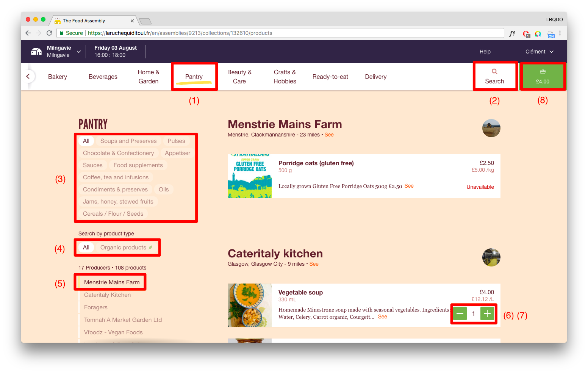Open the Crafts & Hobbies category
Screen dimensions: 588x373
click(x=285, y=77)
